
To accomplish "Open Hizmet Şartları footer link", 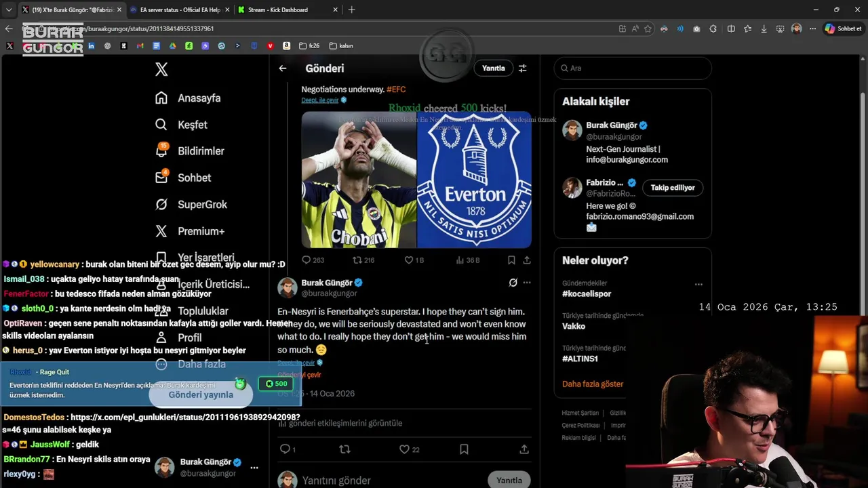I will 580,413.
